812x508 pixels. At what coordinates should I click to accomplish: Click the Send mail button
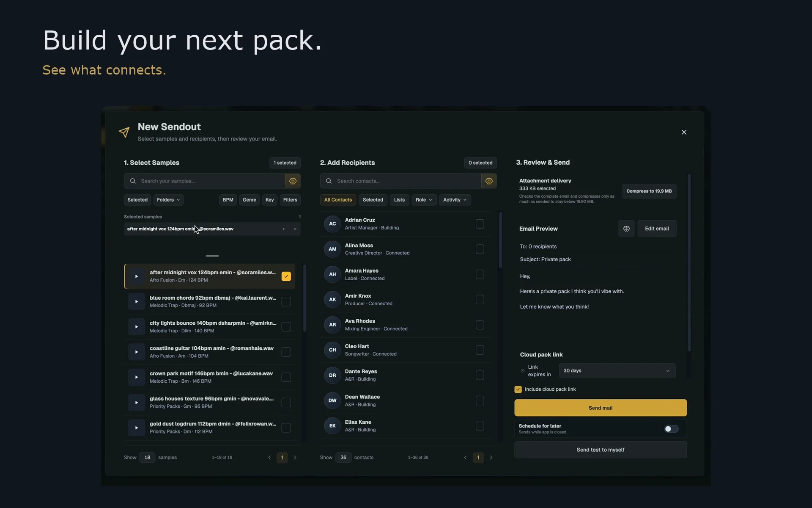pyautogui.click(x=601, y=408)
